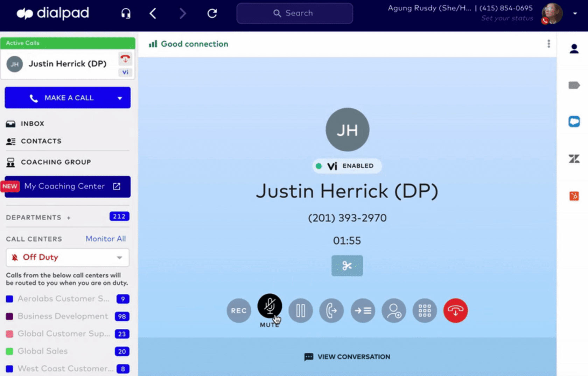Click MAKE A CALL button
Screen dimensions: 588x376
[68, 98]
